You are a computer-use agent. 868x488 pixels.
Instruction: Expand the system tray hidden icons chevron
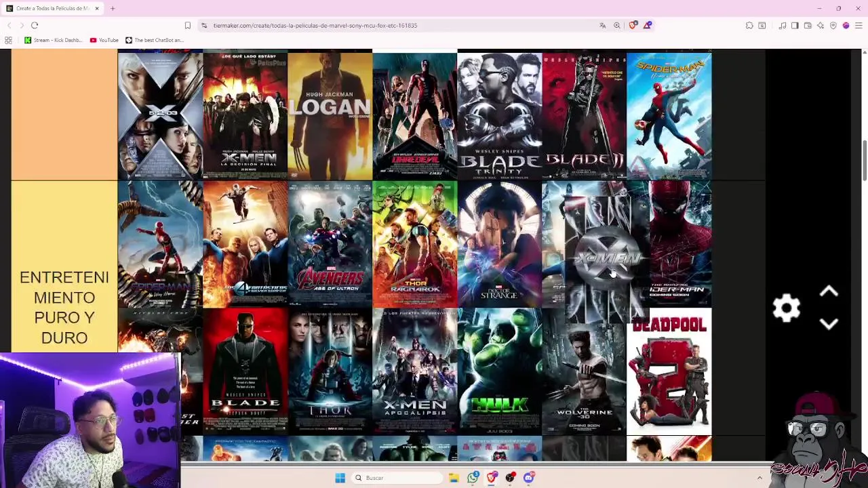click(x=759, y=478)
